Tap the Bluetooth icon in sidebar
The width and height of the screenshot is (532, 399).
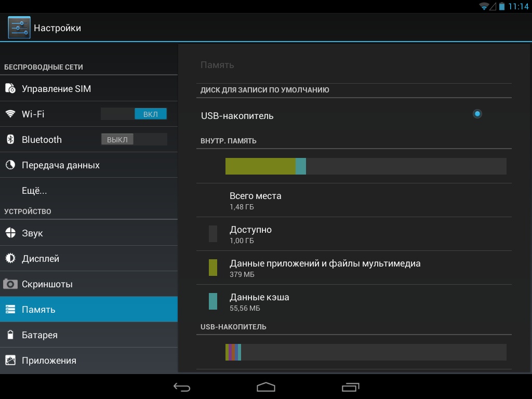tap(10, 140)
